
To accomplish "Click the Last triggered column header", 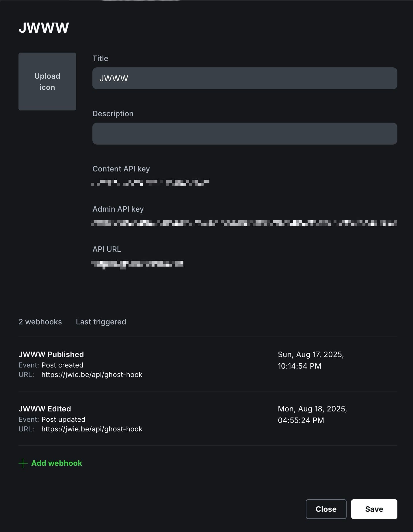I will 101,322.
